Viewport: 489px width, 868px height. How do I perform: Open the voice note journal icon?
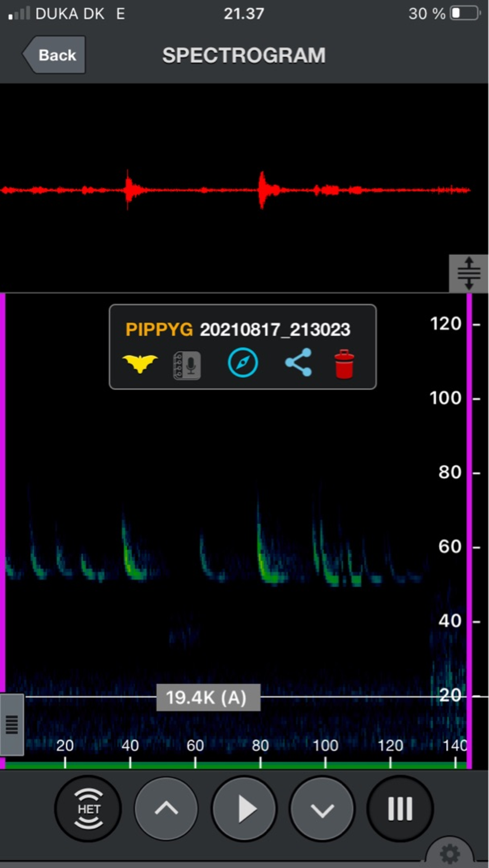click(x=187, y=365)
